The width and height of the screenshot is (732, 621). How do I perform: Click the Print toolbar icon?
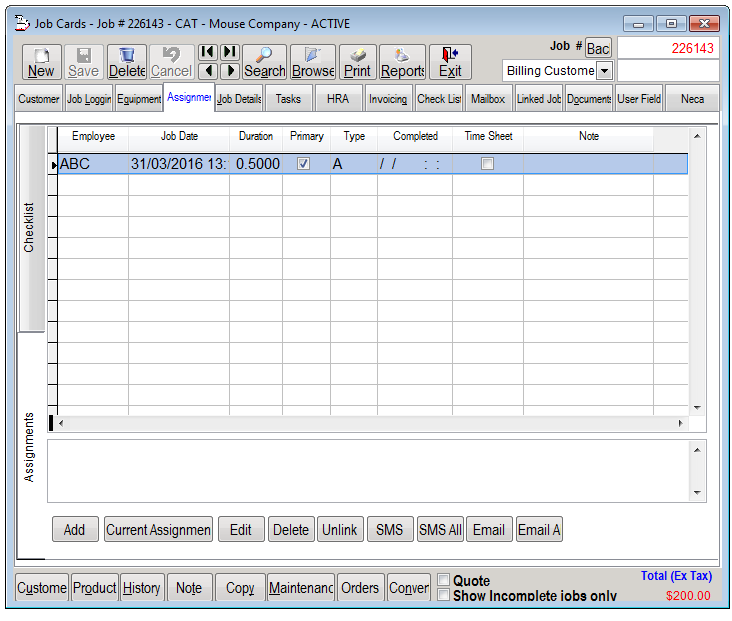point(357,62)
